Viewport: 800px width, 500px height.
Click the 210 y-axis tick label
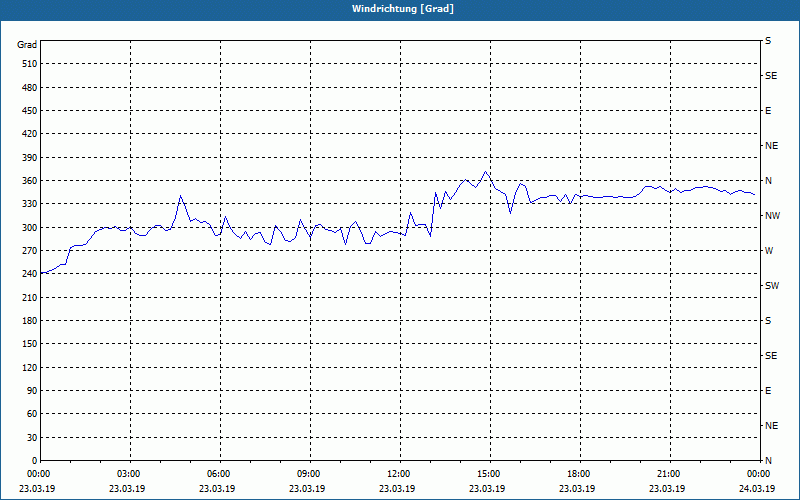pyautogui.click(x=30, y=297)
